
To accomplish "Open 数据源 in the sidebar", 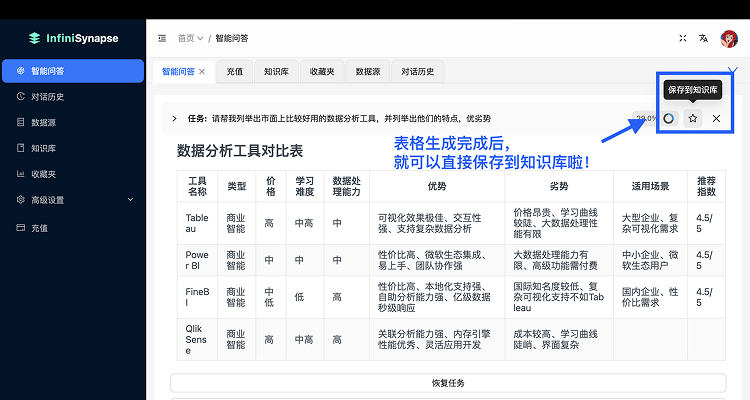I will point(73,122).
